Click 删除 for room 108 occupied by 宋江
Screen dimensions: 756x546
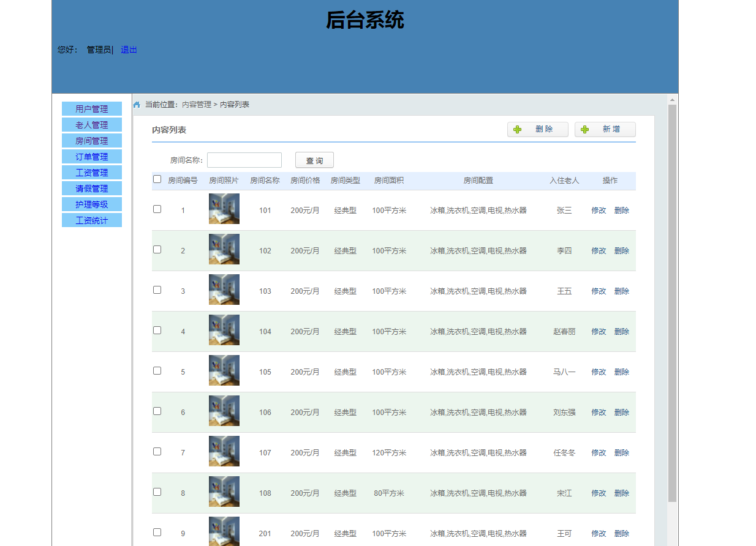[621, 493]
